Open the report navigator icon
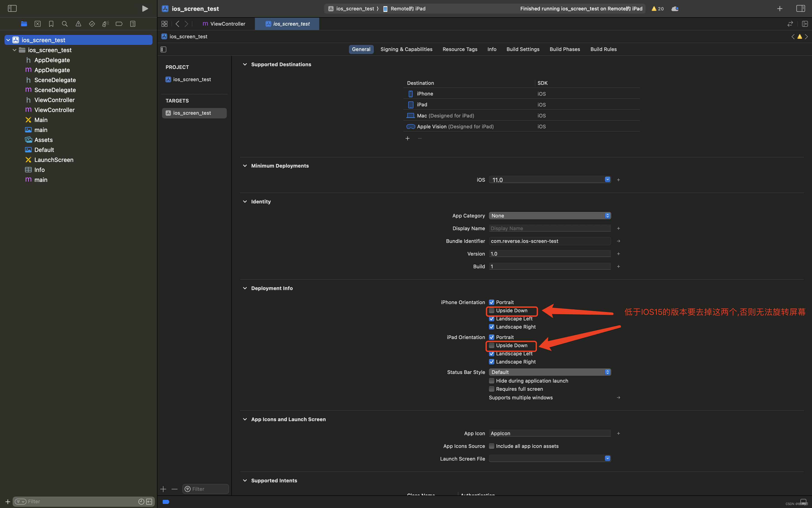Screen dimensions: 812x508 [x=133, y=24]
